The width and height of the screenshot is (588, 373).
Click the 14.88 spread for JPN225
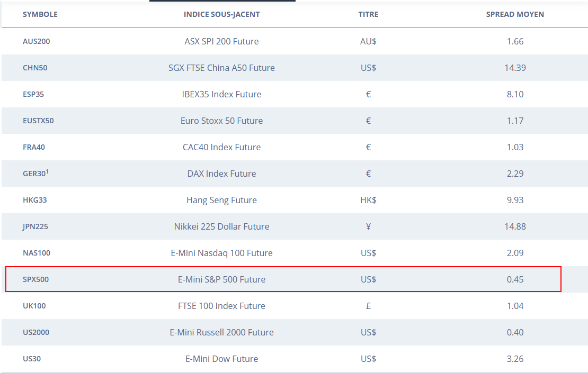click(515, 226)
